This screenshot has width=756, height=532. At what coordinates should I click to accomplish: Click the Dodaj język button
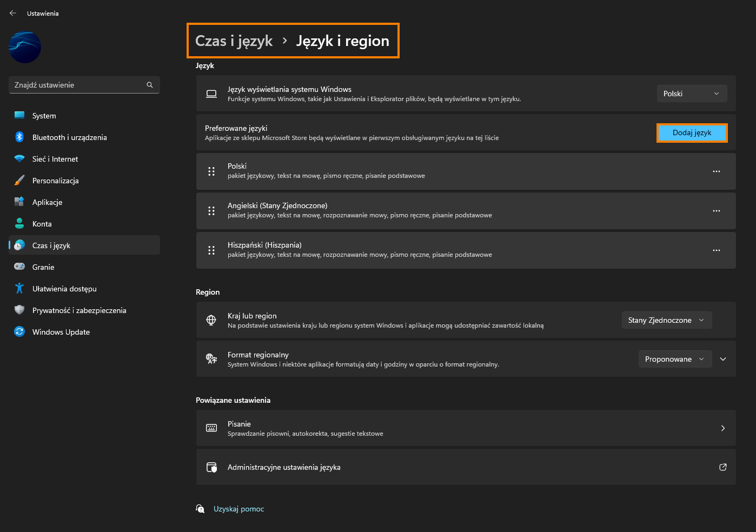pyautogui.click(x=692, y=132)
